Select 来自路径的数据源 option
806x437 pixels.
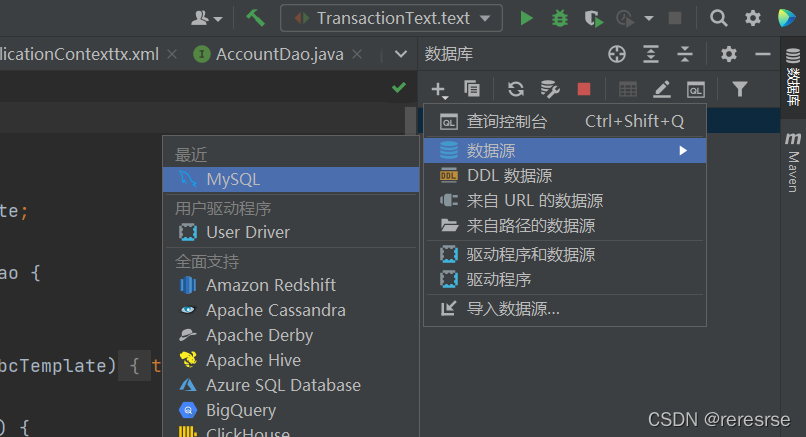[x=564, y=226]
